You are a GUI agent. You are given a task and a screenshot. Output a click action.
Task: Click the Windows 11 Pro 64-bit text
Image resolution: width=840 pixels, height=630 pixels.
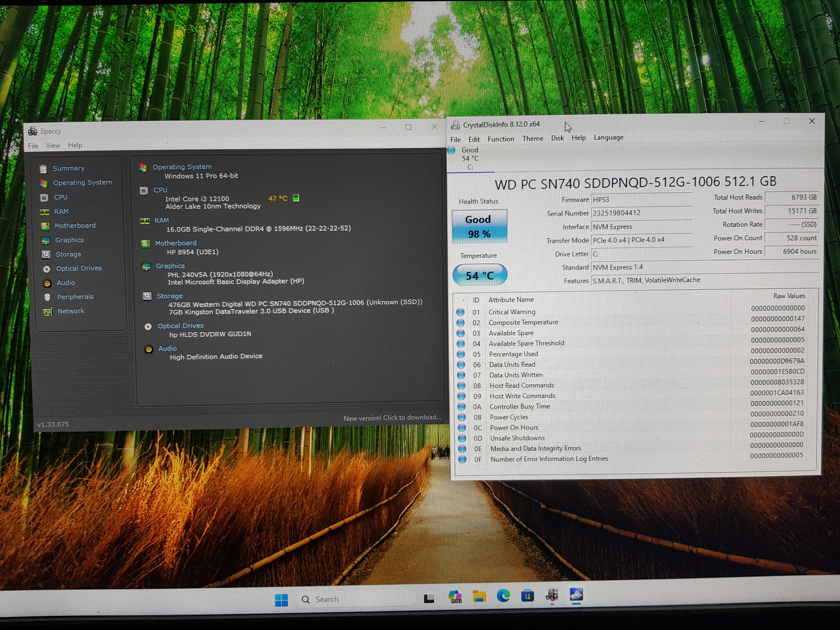(x=201, y=176)
